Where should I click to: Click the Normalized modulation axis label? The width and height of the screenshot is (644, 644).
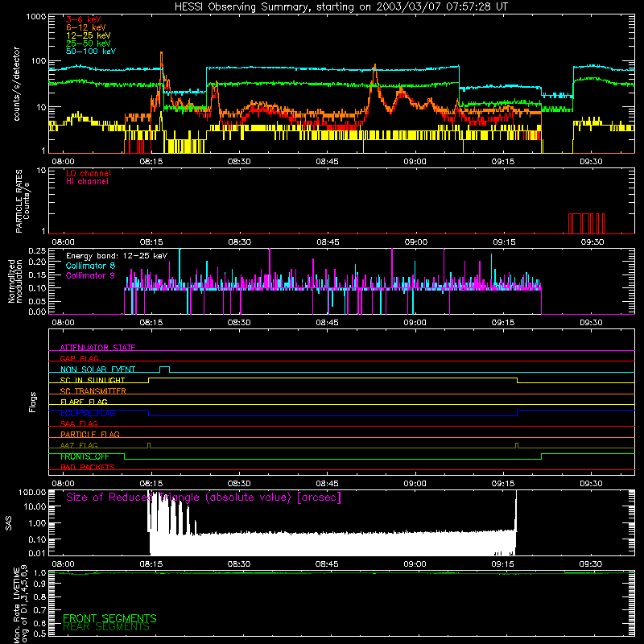pyautogui.click(x=14, y=281)
